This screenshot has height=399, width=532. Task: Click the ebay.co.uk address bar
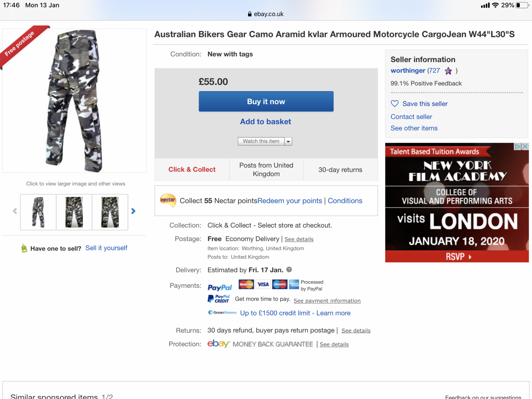[266, 14]
